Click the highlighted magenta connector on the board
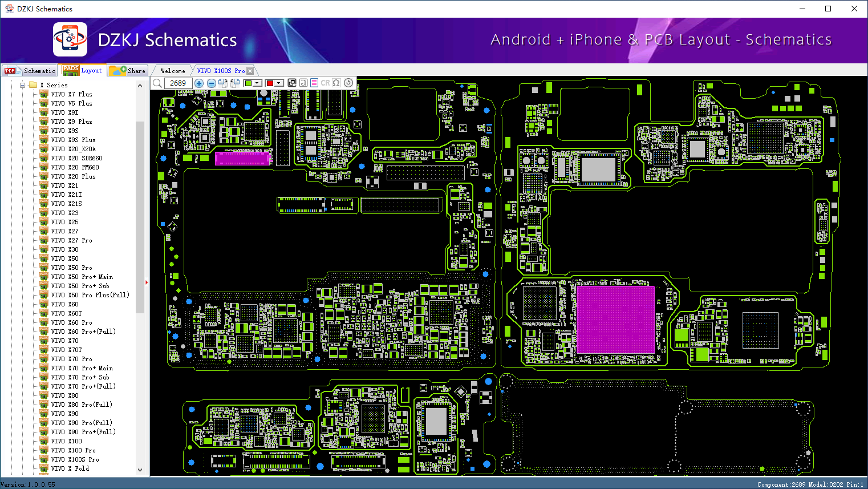 (242, 158)
